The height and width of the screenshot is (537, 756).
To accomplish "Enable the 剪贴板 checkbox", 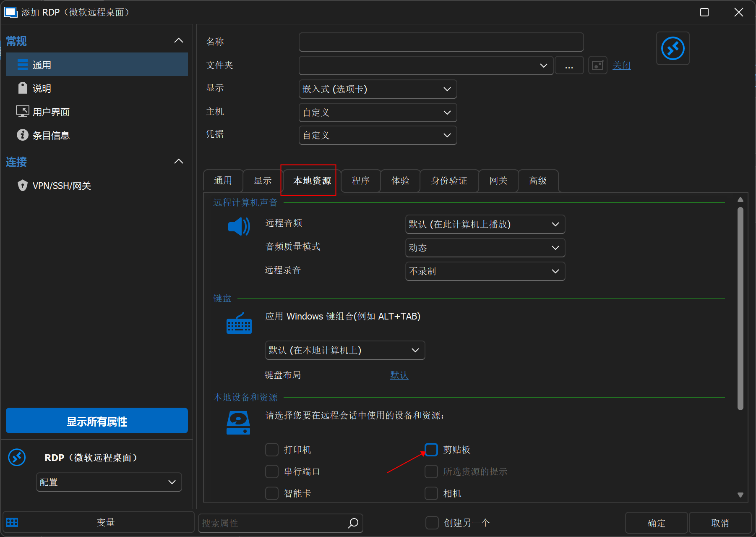I will coord(431,450).
